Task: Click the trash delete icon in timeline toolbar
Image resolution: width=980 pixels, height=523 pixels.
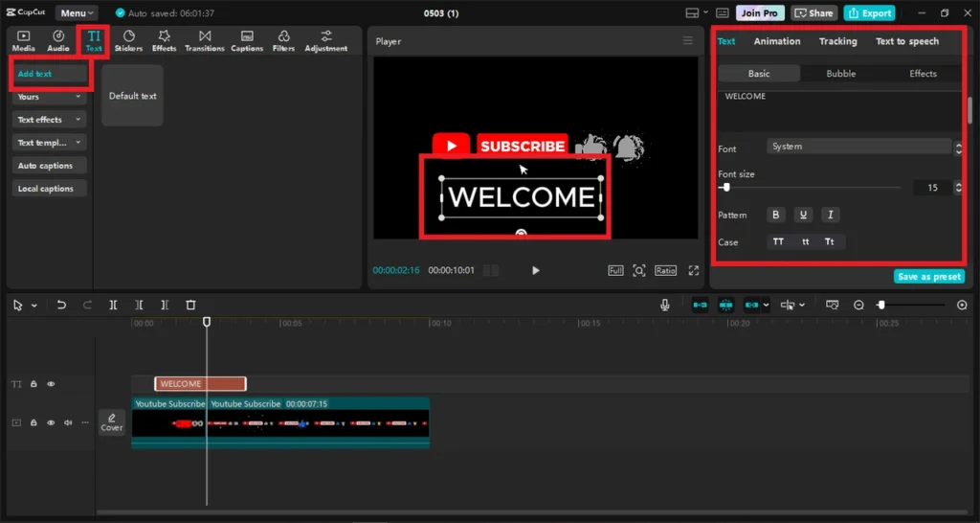Action: point(190,305)
